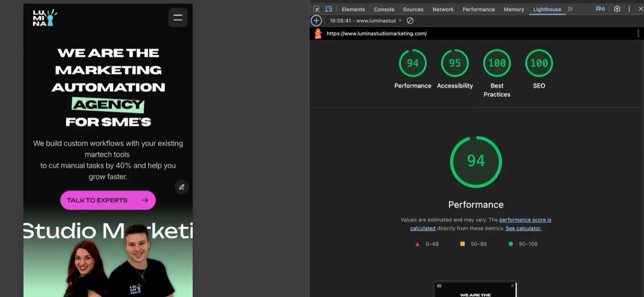Switch to the Memory tab
Viewport: 644px width, 297px height.
[x=514, y=9]
